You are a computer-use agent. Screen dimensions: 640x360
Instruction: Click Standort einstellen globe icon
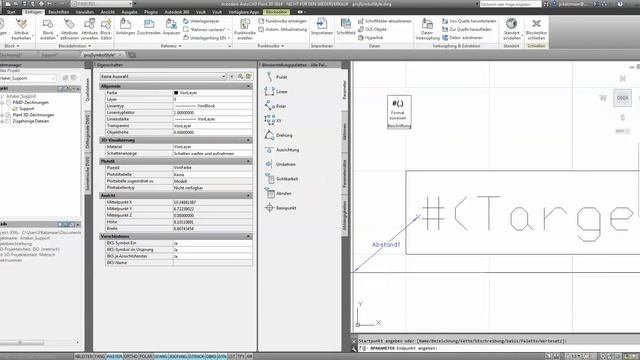click(x=511, y=29)
